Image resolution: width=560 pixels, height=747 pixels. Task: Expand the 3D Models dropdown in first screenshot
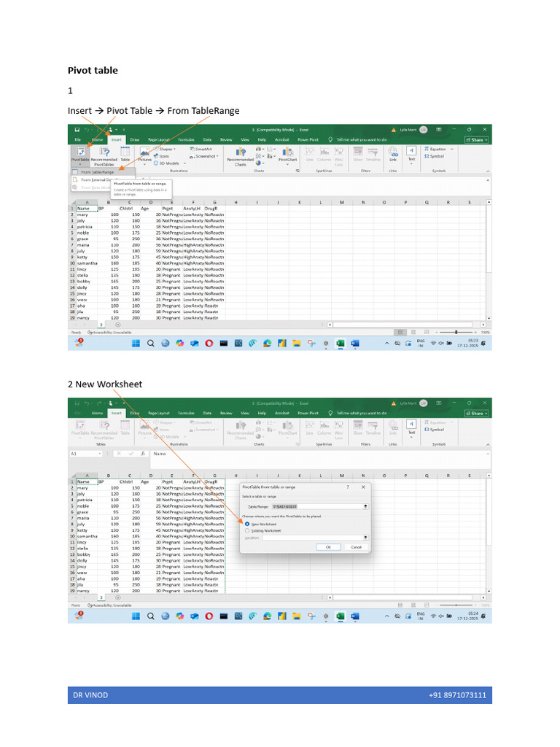(184, 163)
